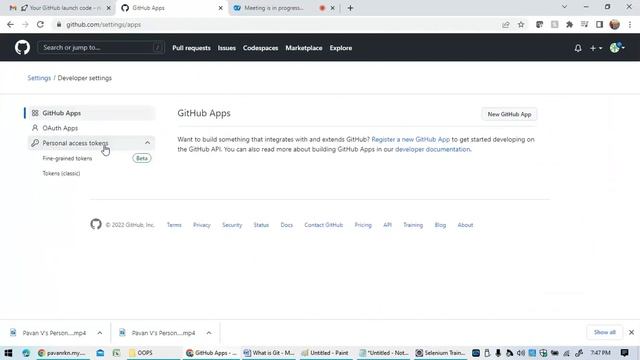The height and width of the screenshot is (360, 640).
Task: Click the Settings breadcrumb link
Action: coord(39,78)
